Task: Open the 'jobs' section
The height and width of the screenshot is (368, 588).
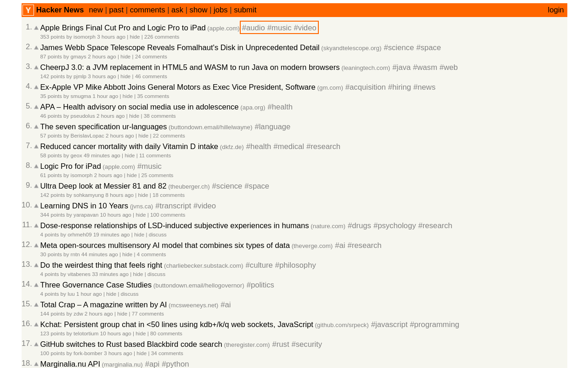Action: click(x=220, y=10)
